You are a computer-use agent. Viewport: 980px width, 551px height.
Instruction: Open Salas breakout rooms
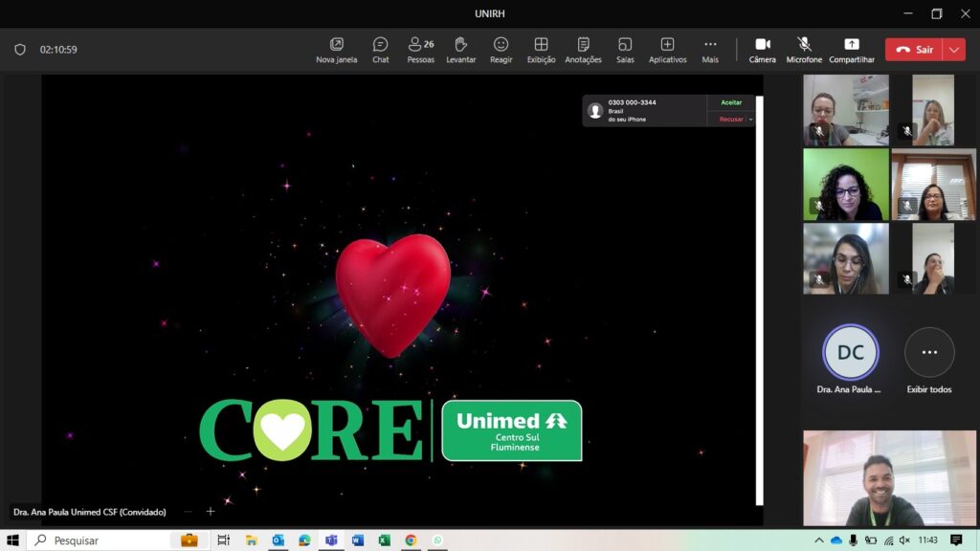(625, 50)
